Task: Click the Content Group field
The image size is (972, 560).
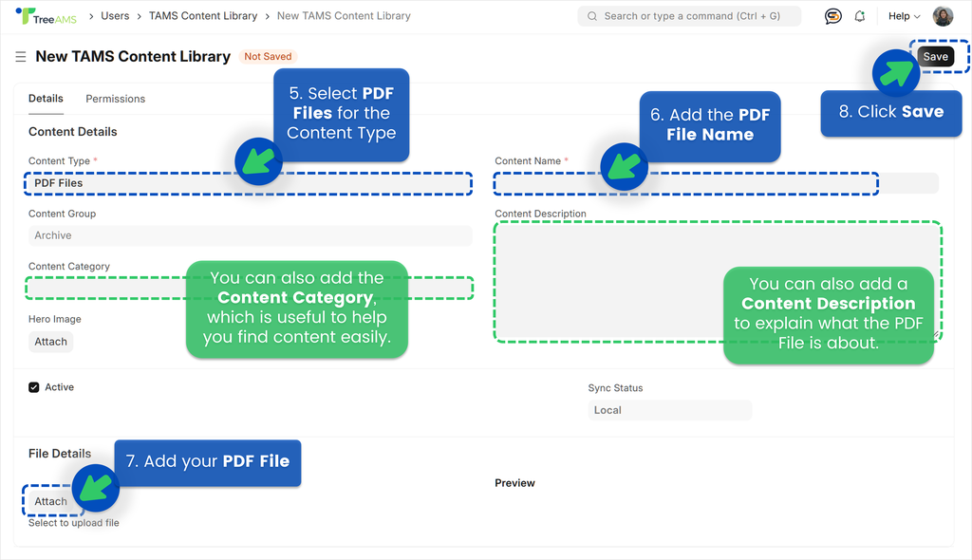Action: pyautogui.click(x=250, y=235)
